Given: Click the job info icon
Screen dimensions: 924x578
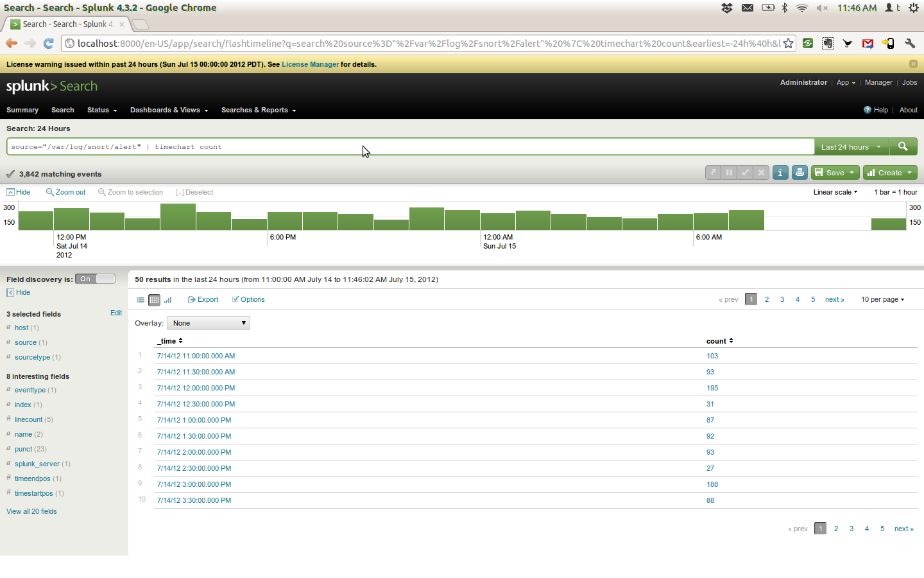Looking at the screenshot, I should [x=780, y=172].
